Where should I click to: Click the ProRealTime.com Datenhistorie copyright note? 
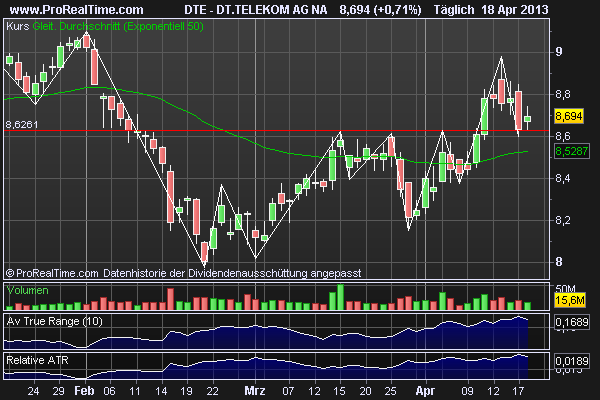click(x=184, y=273)
